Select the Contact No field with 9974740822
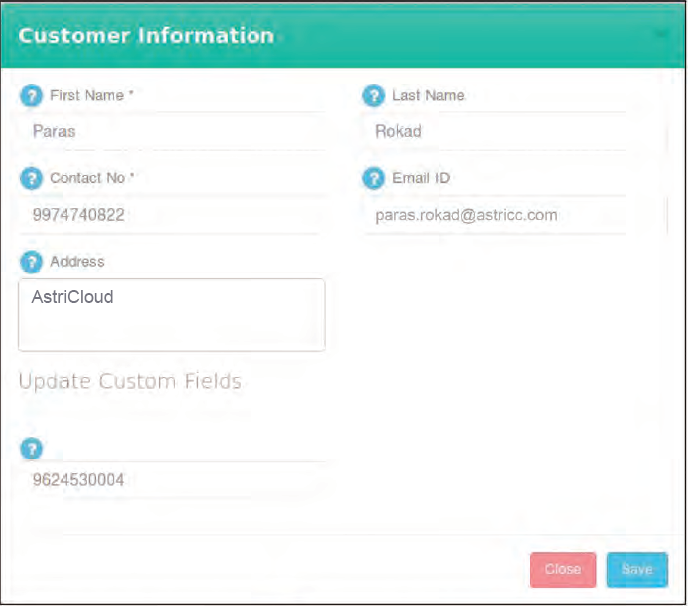 172,215
